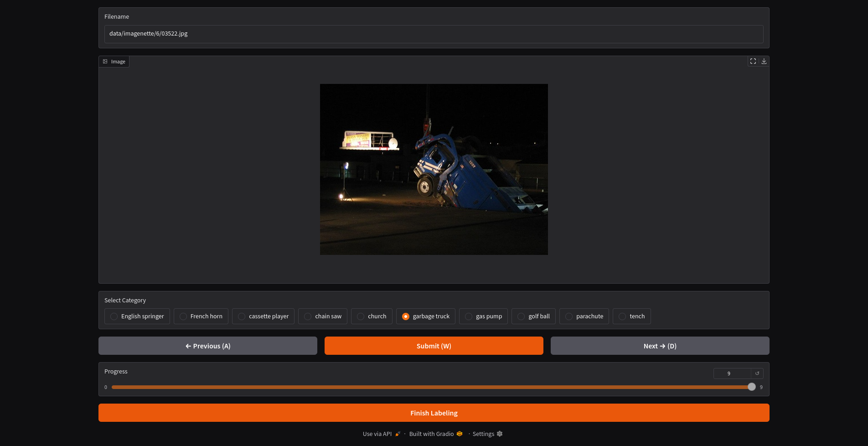Open the Settings link in the footer
The width and height of the screenshot is (868, 446).
[487, 434]
